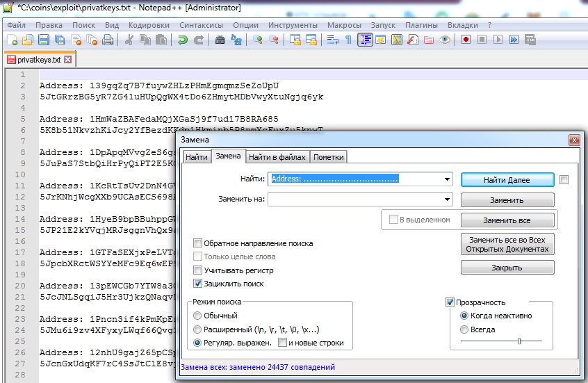This screenshot has width=588, height=383.
Task: Open the Function List toolbar icon
Action: point(413,40)
